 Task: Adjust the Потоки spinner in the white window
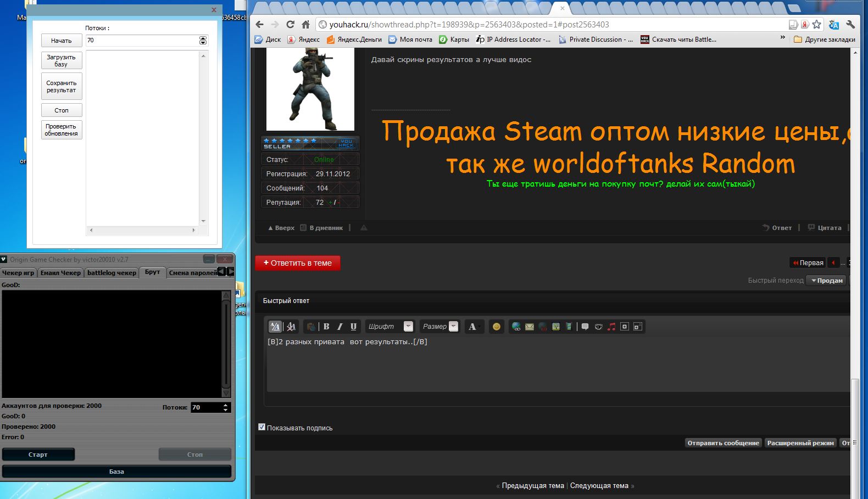coord(203,40)
